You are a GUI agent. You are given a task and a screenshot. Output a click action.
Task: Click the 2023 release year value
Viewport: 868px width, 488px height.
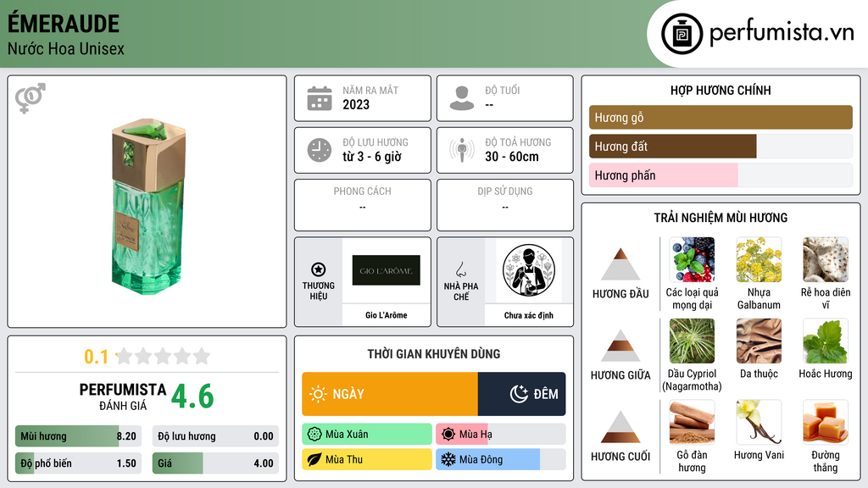click(x=356, y=104)
